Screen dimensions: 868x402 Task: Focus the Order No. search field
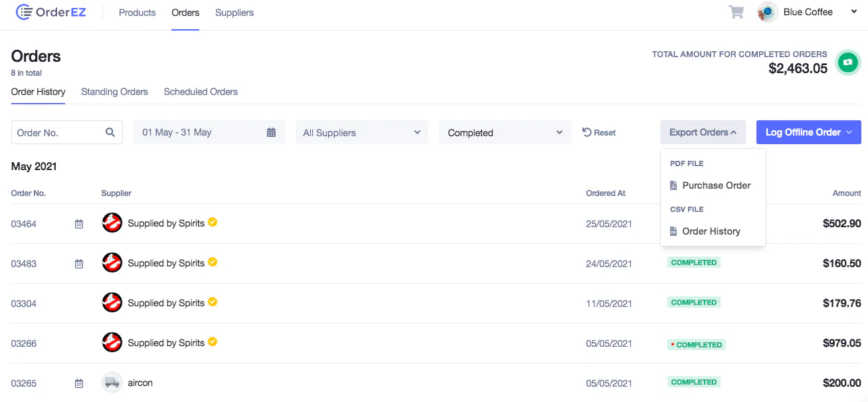tap(67, 132)
